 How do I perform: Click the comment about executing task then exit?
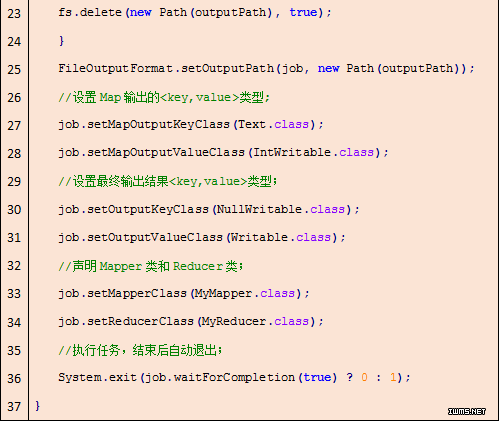click(140, 350)
